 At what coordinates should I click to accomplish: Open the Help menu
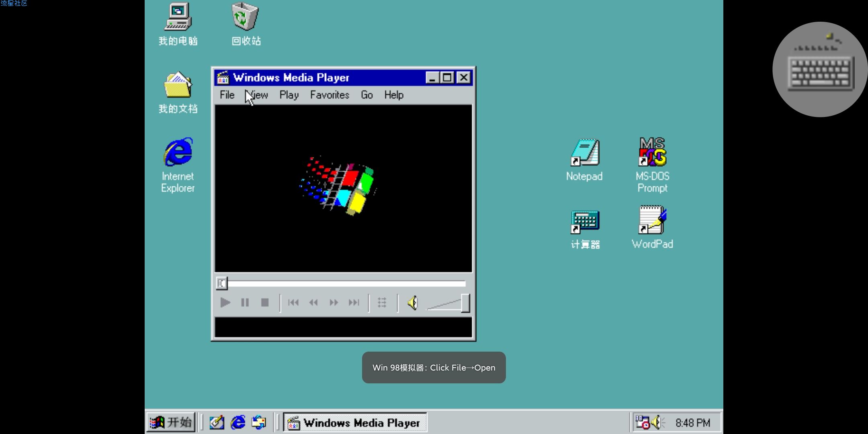coord(394,95)
